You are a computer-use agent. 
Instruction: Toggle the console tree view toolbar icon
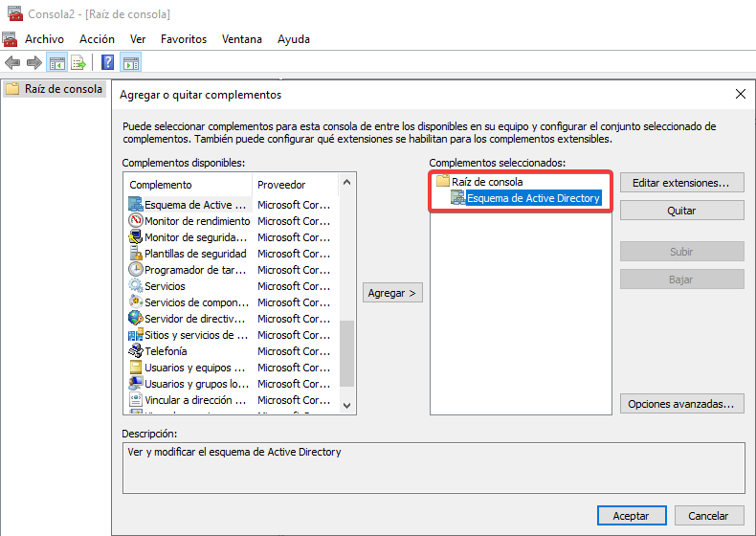(x=57, y=63)
